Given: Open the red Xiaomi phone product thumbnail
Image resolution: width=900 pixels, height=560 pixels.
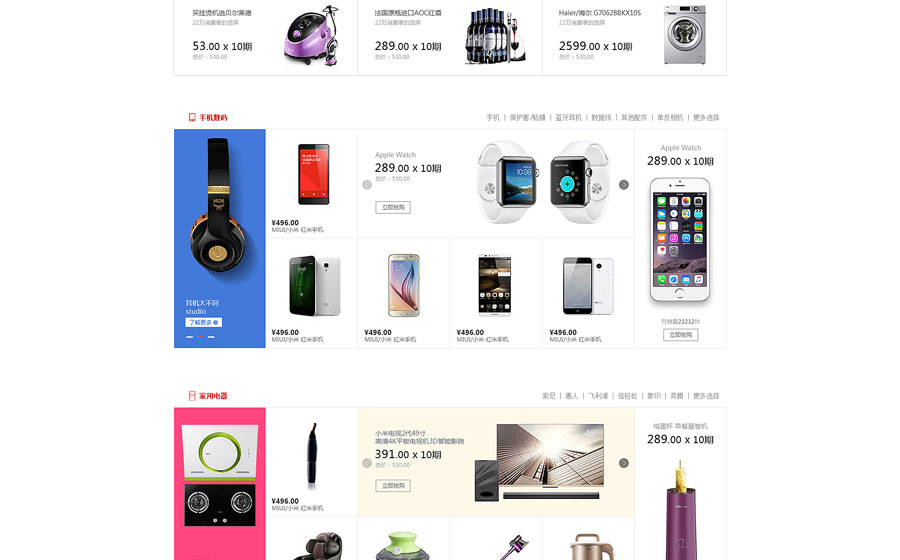Looking at the screenshot, I should point(313,174).
